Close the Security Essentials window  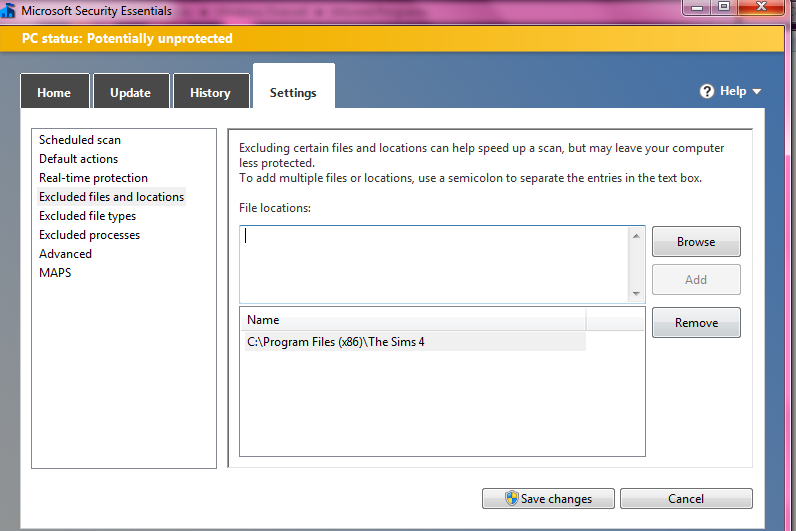761,7
